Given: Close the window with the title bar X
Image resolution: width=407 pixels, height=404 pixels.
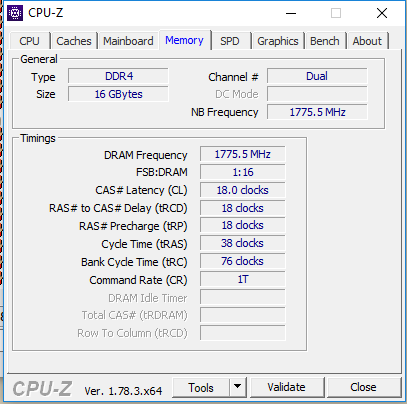Looking at the screenshot, I should [382, 13].
